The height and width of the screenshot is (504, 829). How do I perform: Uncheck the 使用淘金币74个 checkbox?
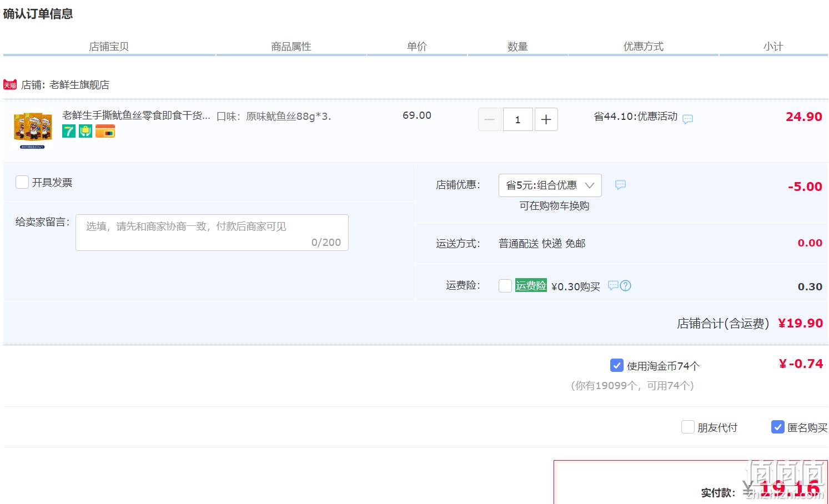[x=617, y=365]
